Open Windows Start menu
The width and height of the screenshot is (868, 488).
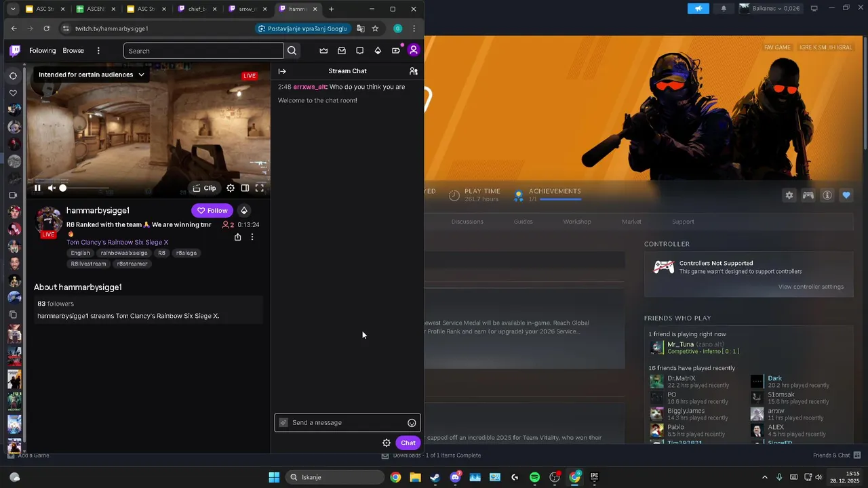(x=274, y=477)
